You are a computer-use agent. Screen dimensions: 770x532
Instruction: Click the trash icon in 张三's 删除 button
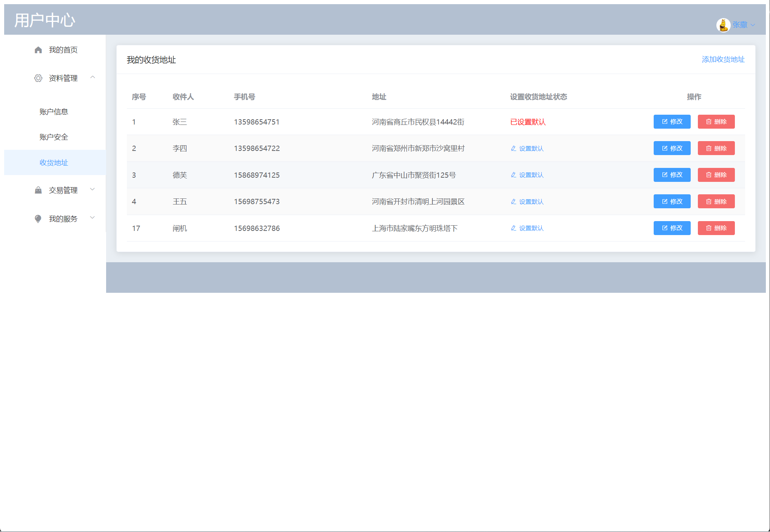click(709, 122)
